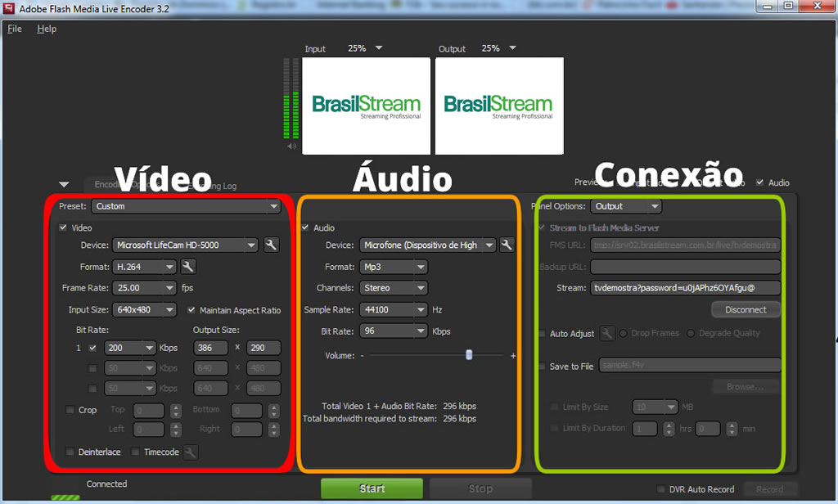Open the Preset Custom dropdown
This screenshot has height=504, width=838.
click(x=186, y=206)
